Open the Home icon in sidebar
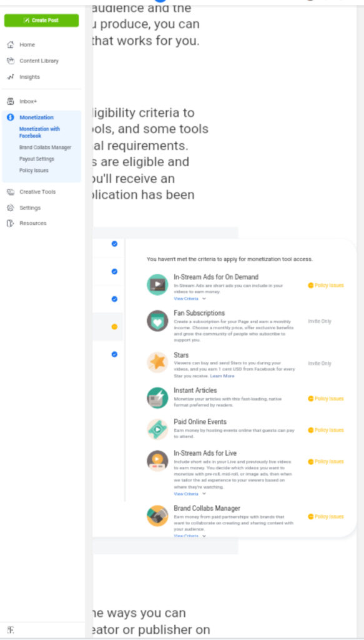The width and height of the screenshot is (364, 640). [11, 44]
